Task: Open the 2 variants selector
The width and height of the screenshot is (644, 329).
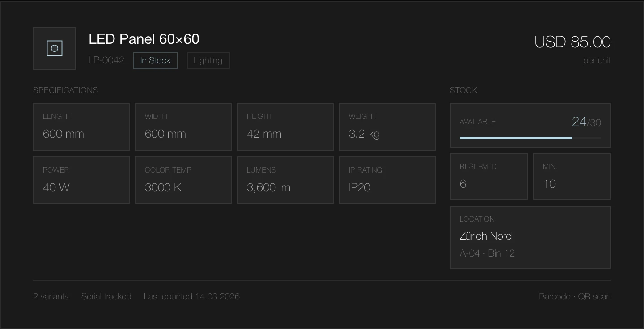Action: pos(51,296)
